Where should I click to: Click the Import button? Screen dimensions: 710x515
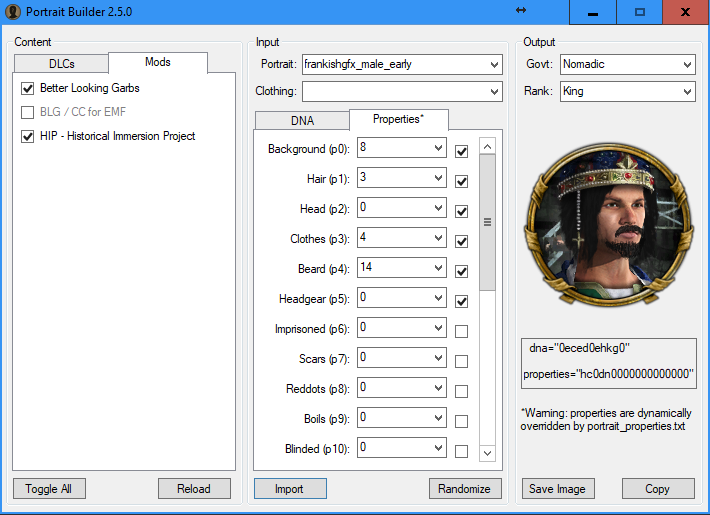(290, 489)
